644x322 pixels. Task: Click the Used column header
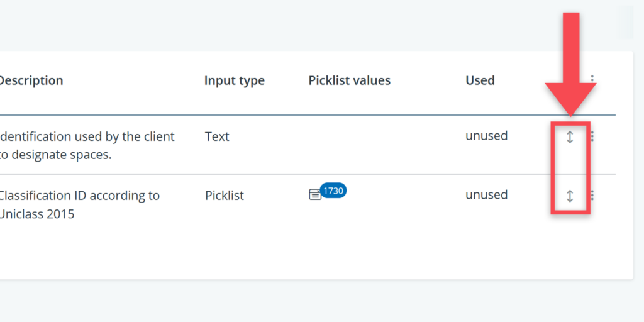pos(480,80)
